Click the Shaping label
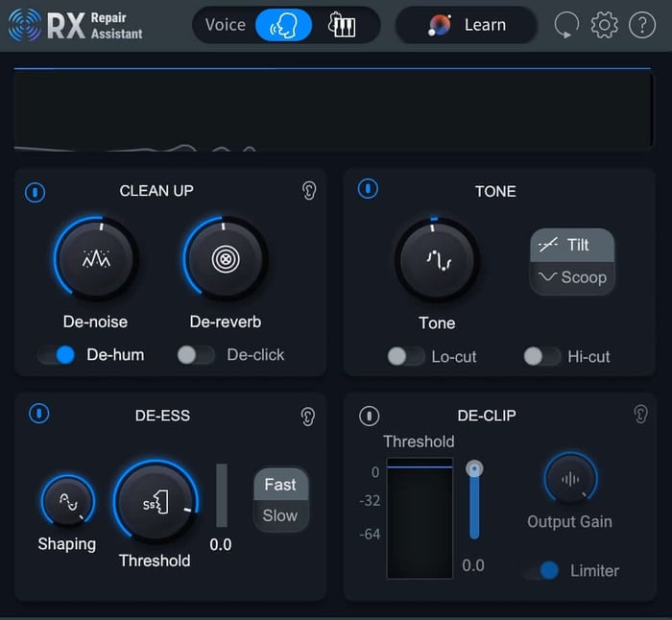Screen dimensions: 672x620 click(67, 544)
